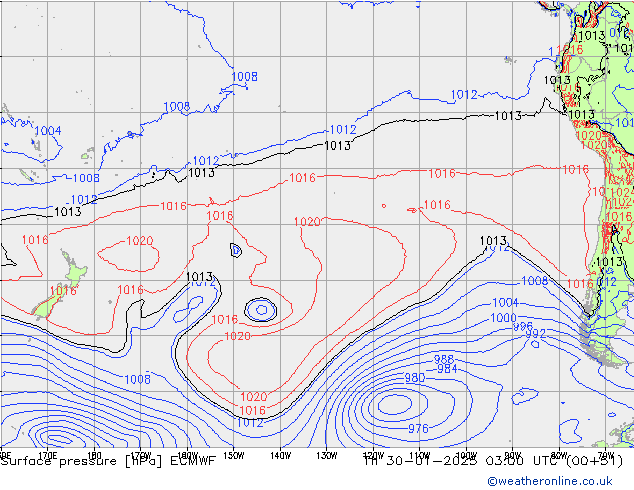Screen dimensions: 634x490
Task: Click the "Surface pressure [hPa] ECMWF" caption
Action: pos(108,461)
